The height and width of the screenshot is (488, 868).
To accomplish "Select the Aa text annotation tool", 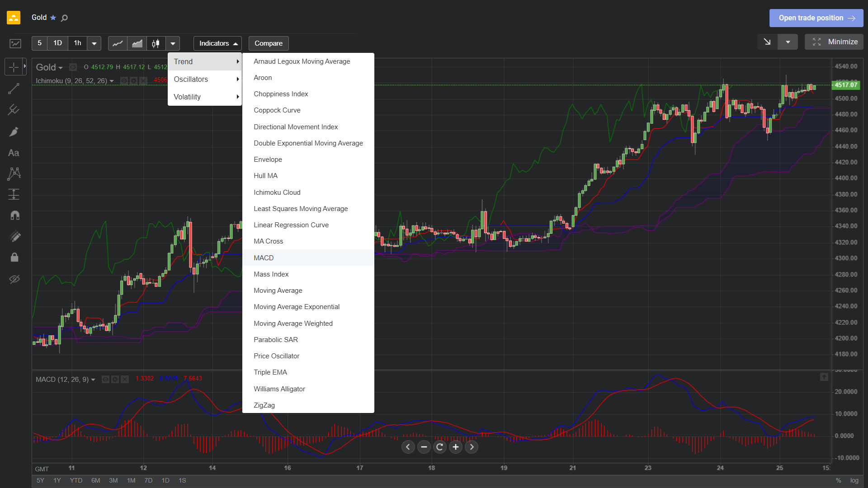I will (x=14, y=153).
